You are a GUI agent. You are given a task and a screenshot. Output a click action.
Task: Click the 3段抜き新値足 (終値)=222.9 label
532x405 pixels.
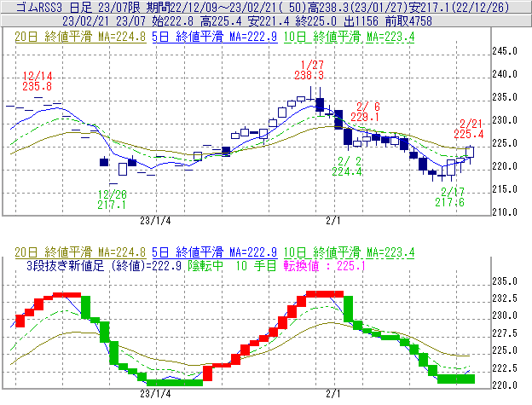[104, 265]
